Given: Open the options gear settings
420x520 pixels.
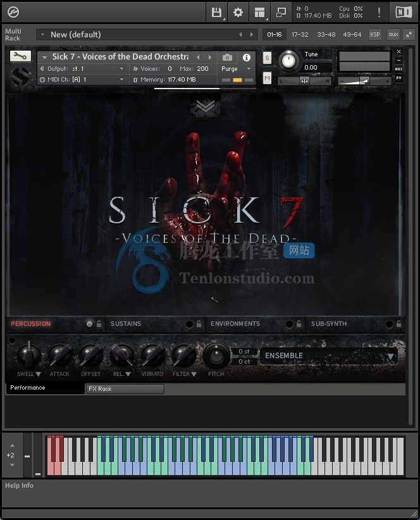Looking at the screenshot, I should pos(238,12).
